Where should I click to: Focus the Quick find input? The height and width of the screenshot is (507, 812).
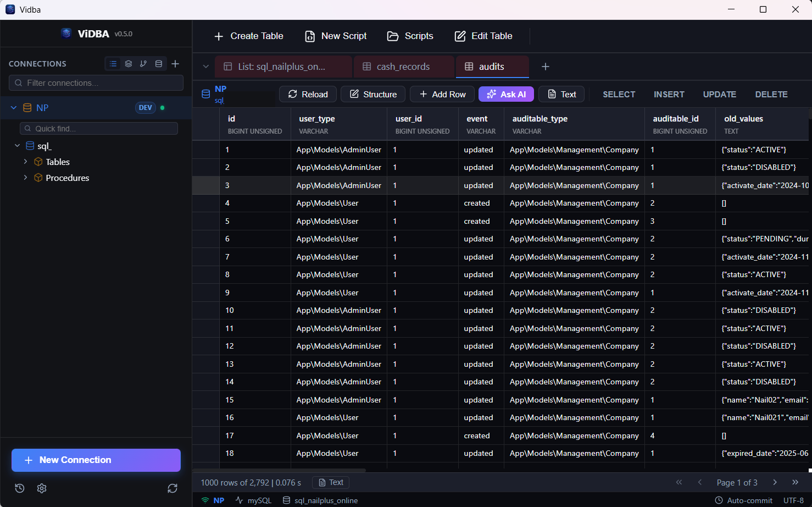click(x=99, y=128)
